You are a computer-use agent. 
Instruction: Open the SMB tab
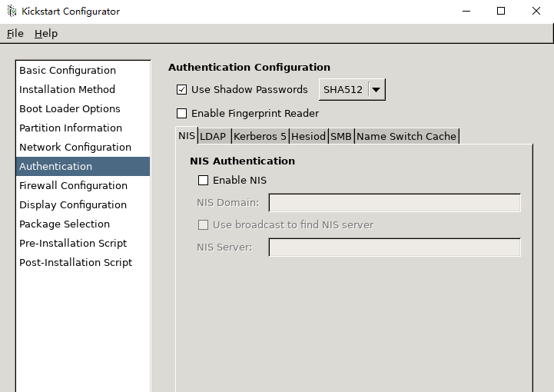(341, 137)
